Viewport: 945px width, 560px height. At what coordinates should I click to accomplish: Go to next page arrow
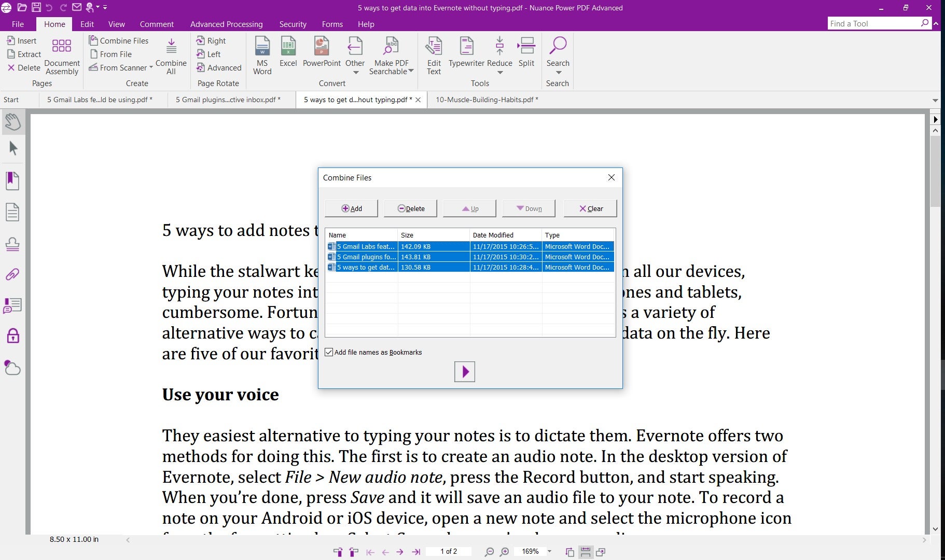click(x=400, y=552)
